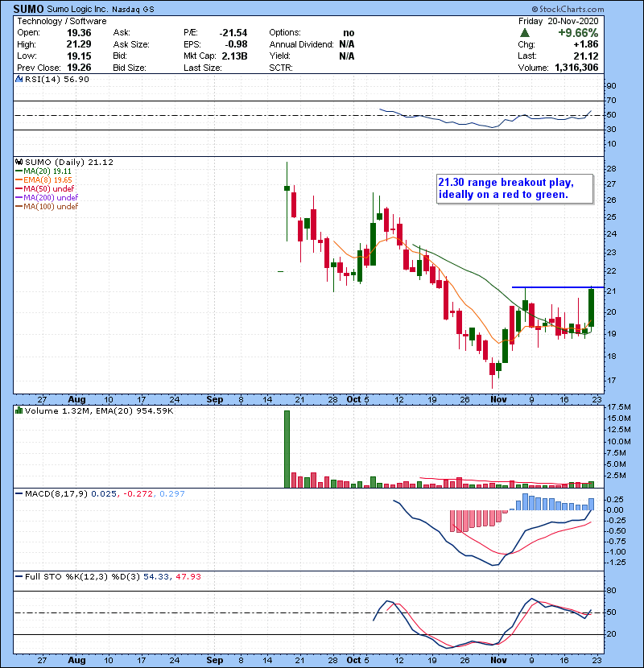Click the EMA(8) 19.65 legend entry

click(x=44, y=180)
